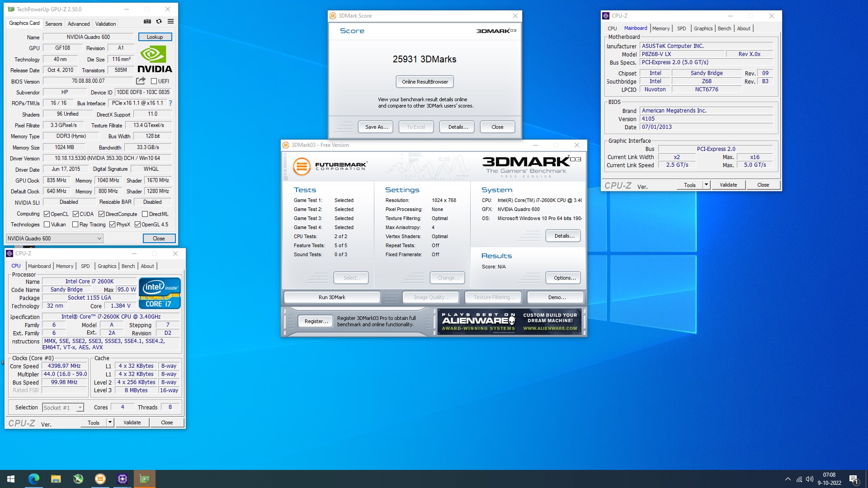Viewport: 868px width, 488px height.
Task: Click the 3DMark03 window title bar icon
Action: pyautogui.click(x=286, y=145)
